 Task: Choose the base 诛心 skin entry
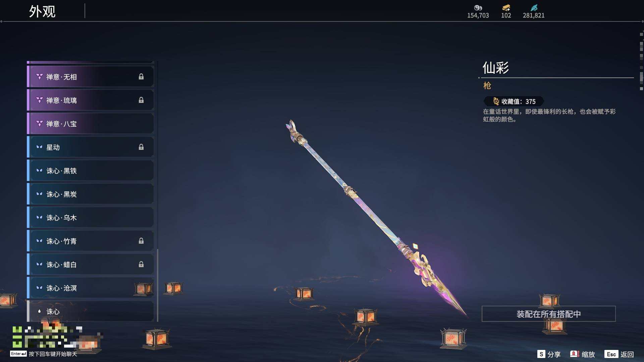91,311
